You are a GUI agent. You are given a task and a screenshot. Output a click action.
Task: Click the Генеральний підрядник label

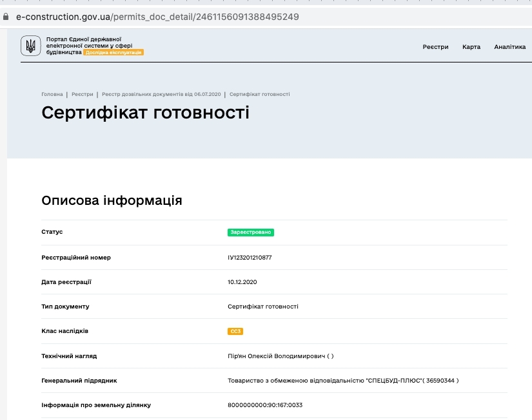[x=79, y=381]
